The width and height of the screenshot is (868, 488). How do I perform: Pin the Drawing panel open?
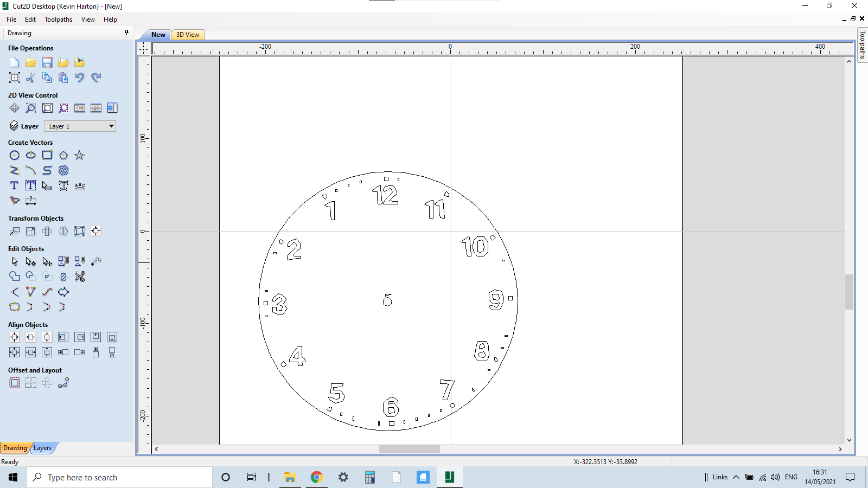coord(126,33)
